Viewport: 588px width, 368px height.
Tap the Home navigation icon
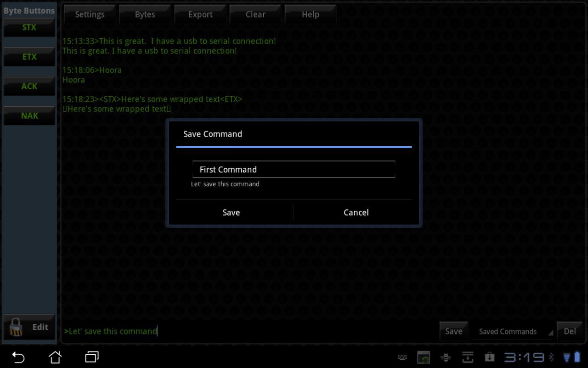coord(55,357)
